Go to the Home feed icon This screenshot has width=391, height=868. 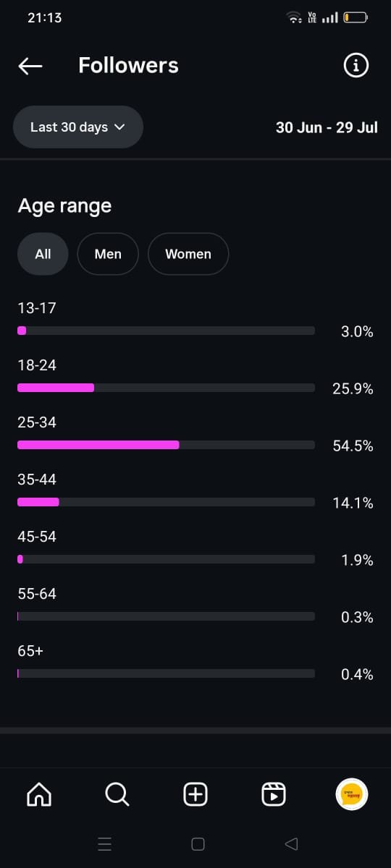[x=39, y=794]
